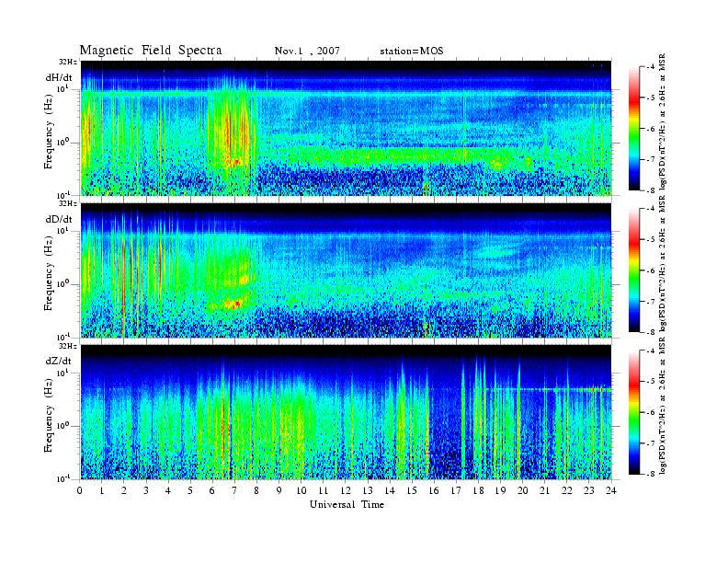Click the log(PSD) caption of dH/dt colour scale
Image resolution: width=728 pixels, height=563 pixels.
click(x=663, y=123)
